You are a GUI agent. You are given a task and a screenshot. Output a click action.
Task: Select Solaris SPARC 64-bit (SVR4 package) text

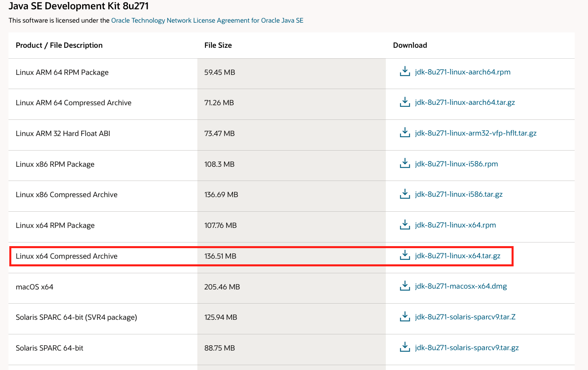click(76, 317)
